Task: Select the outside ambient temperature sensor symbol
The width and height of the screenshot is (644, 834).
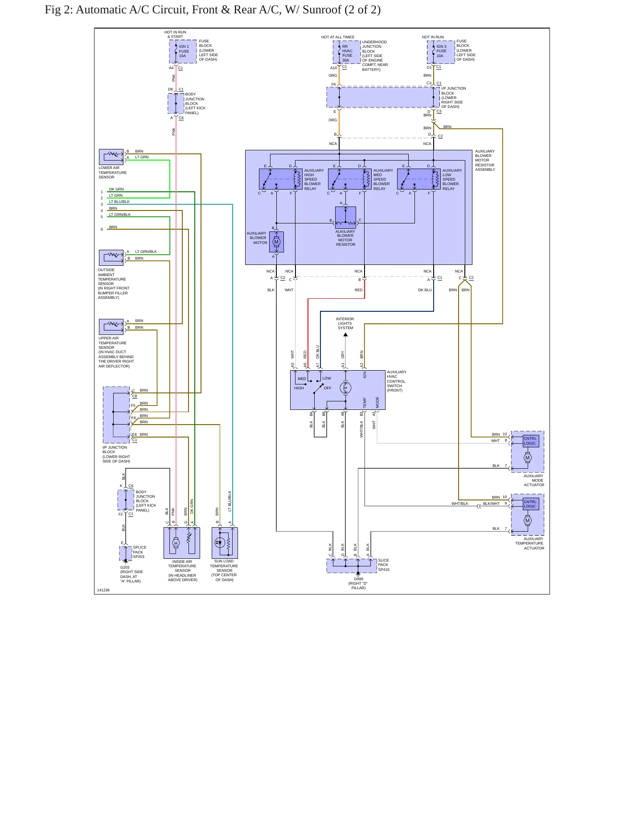Action: coord(111,258)
